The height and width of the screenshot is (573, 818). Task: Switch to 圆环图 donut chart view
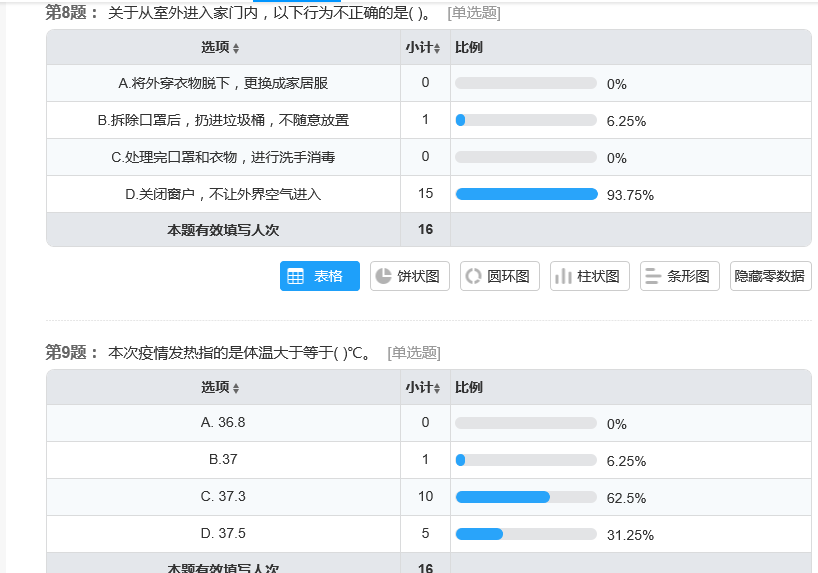pyautogui.click(x=499, y=276)
